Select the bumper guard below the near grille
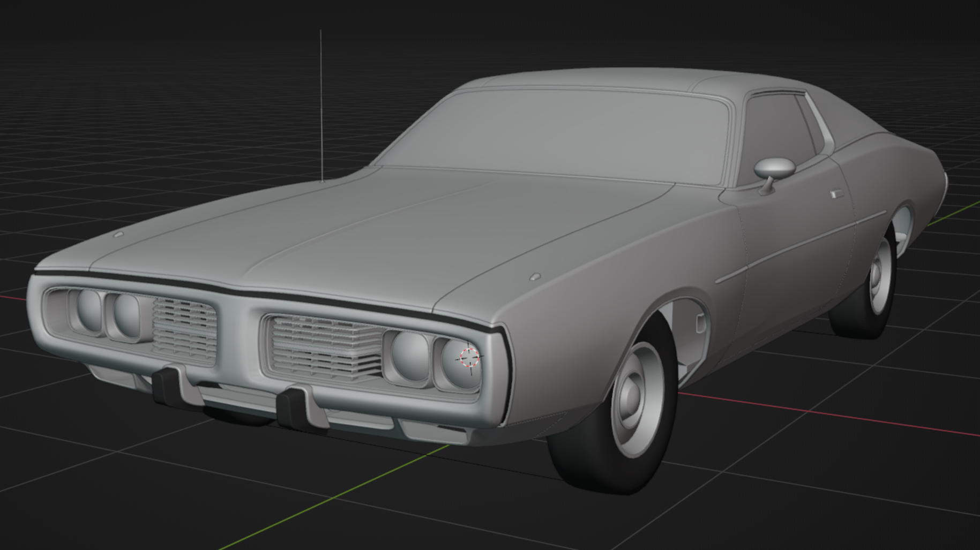 302,409
